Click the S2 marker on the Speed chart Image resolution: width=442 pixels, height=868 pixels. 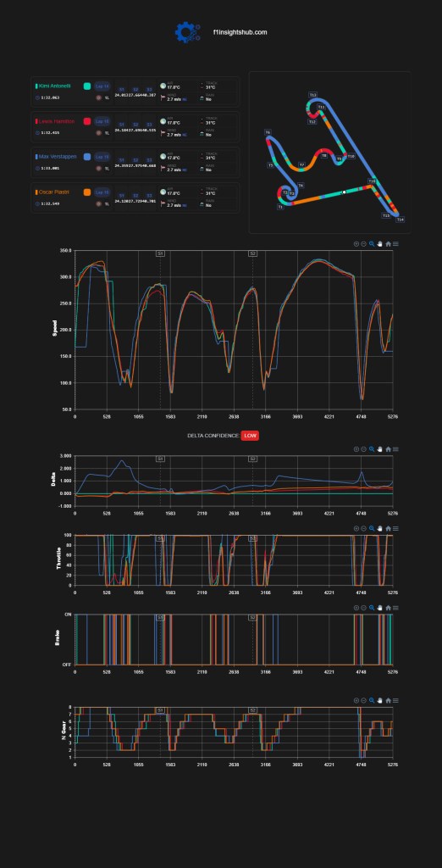(x=253, y=253)
